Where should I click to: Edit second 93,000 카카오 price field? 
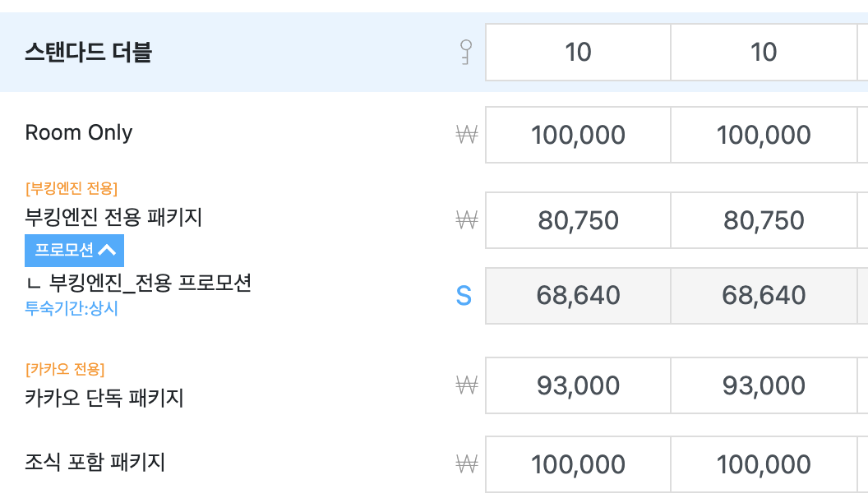point(764,385)
